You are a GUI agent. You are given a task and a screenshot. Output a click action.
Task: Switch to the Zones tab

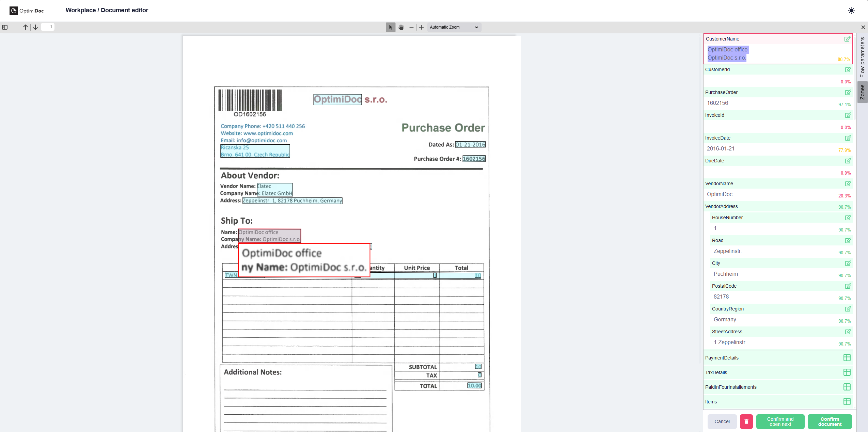862,92
